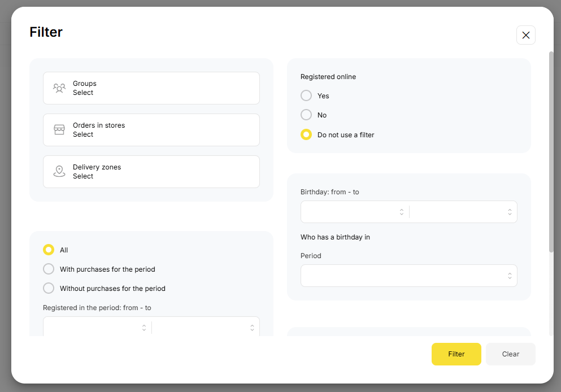
Task: Open the Registered in the period to field
Action: tap(206, 327)
